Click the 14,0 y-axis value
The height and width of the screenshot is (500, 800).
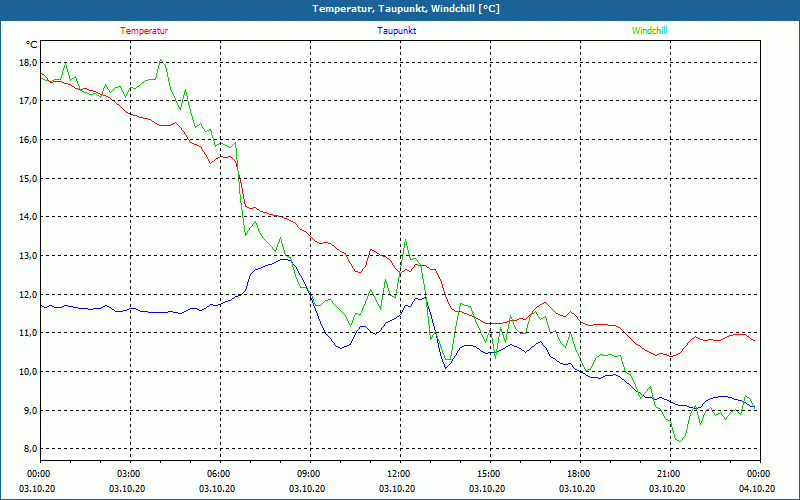coord(29,217)
